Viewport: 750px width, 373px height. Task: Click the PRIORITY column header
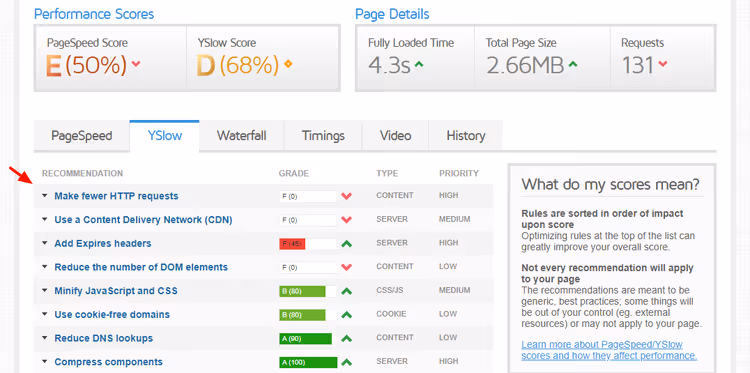click(459, 173)
